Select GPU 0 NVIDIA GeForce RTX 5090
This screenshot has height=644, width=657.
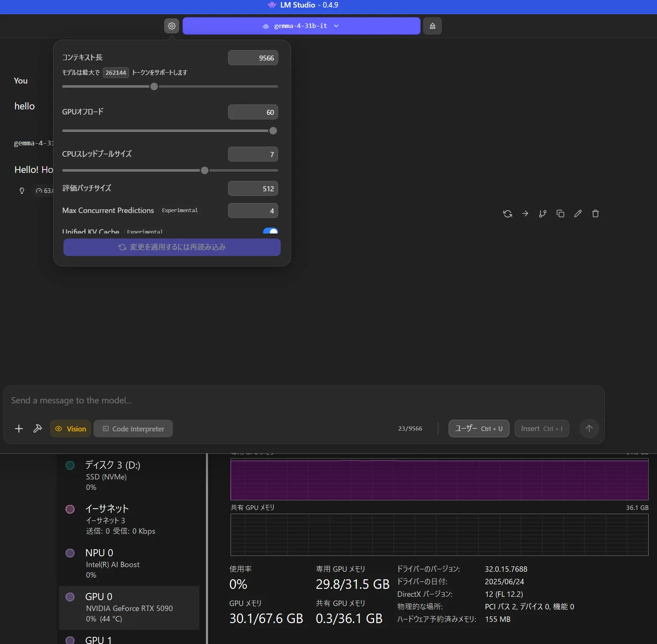point(129,607)
